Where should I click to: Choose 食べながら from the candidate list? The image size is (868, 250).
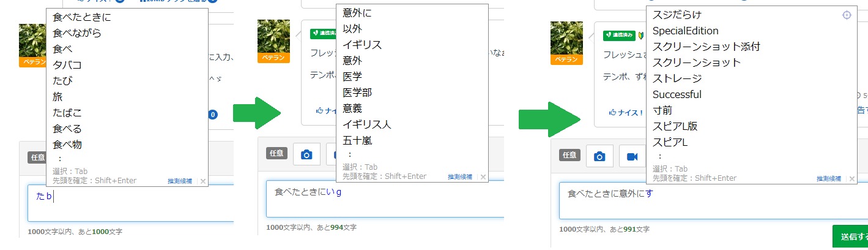pyautogui.click(x=77, y=33)
